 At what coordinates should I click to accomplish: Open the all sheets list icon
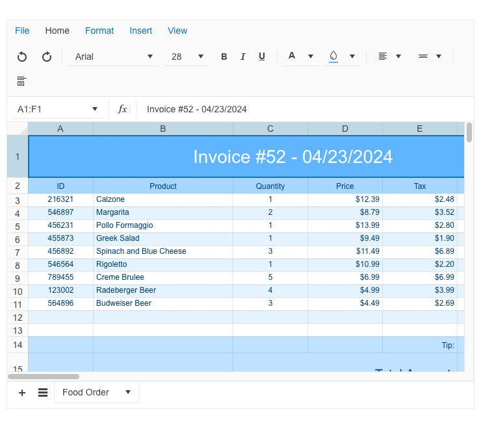43,393
